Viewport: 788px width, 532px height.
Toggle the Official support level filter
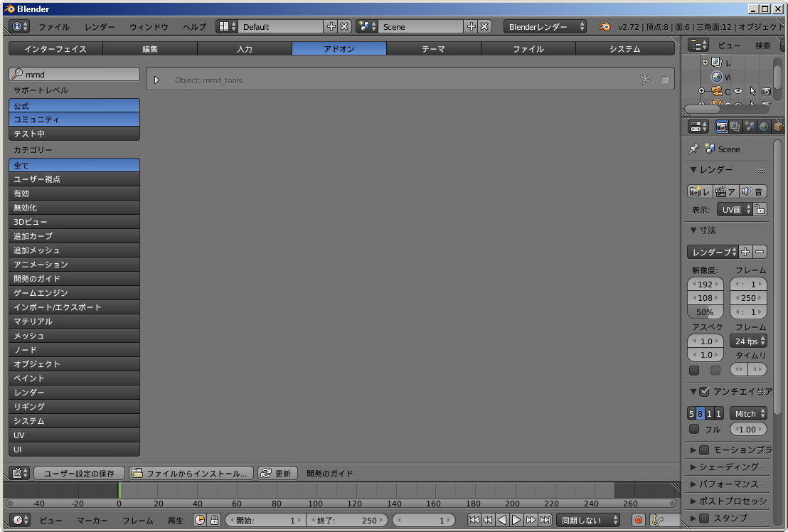pos(75,105)
